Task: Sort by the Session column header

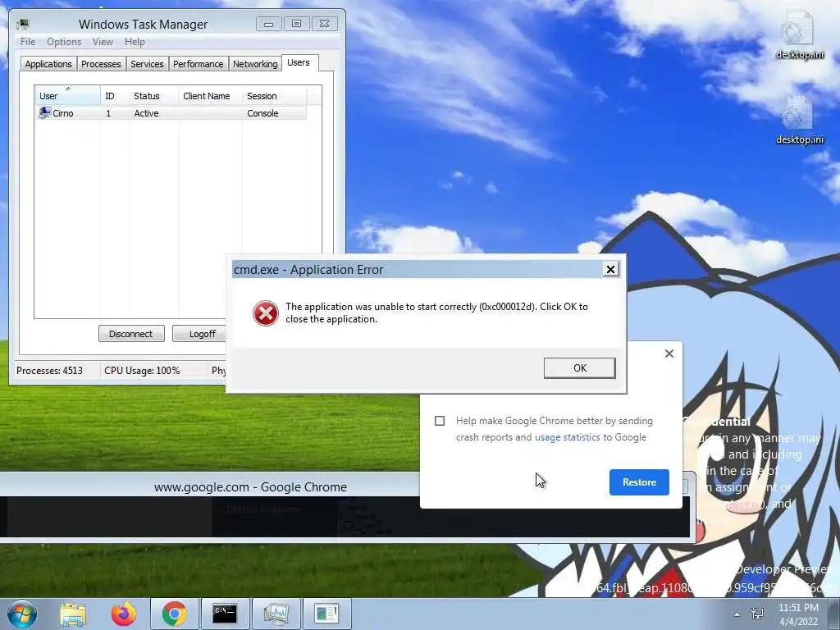Action: (274, 95)
